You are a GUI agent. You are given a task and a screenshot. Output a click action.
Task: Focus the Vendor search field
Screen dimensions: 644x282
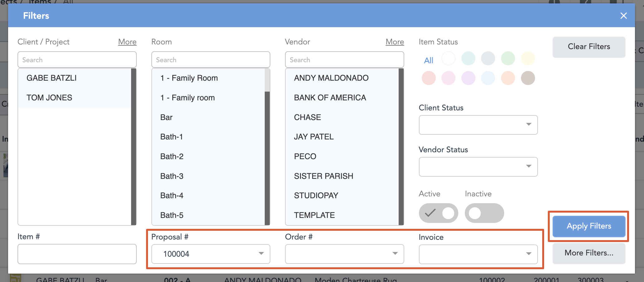point(344,60)
